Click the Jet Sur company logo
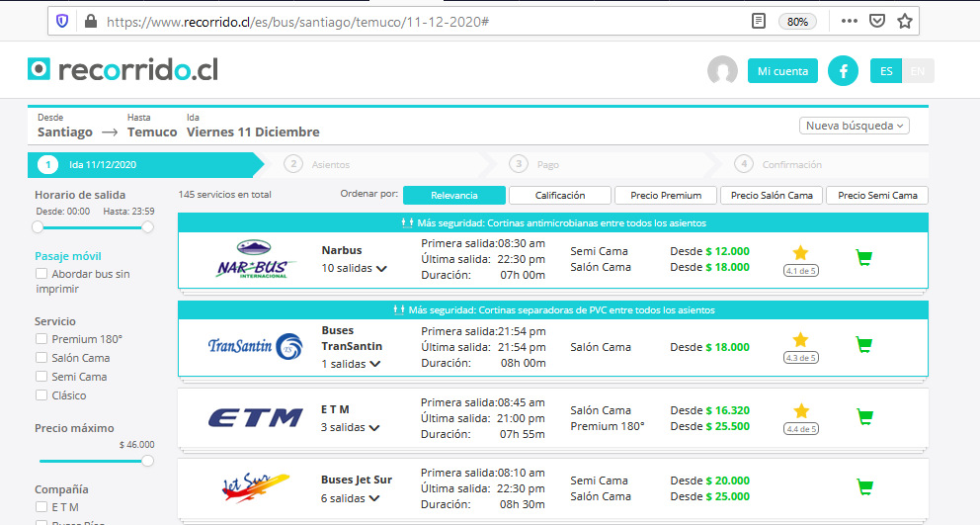Image resolution: width=980 pixels, height=525 pixels. 255,487
